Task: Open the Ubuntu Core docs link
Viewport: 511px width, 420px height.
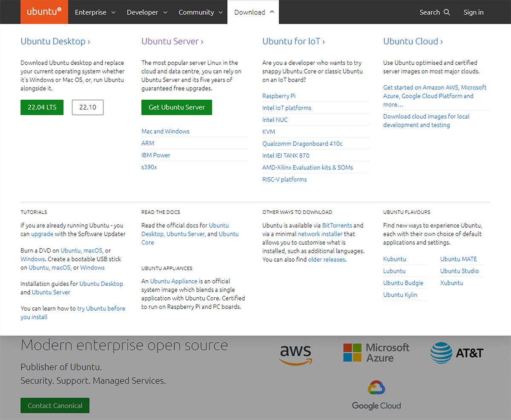Action: click(190, 238)
